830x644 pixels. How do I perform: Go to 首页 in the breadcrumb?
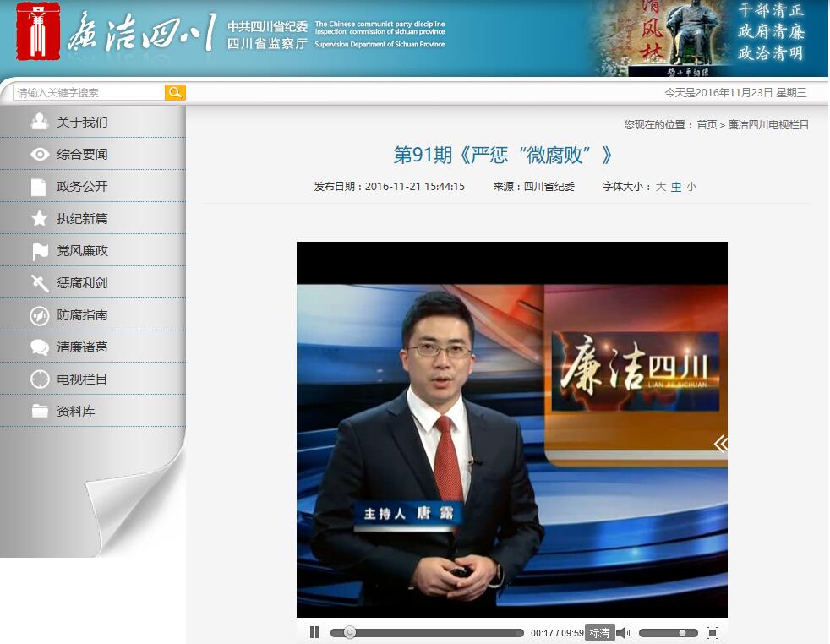click(707, 125)
